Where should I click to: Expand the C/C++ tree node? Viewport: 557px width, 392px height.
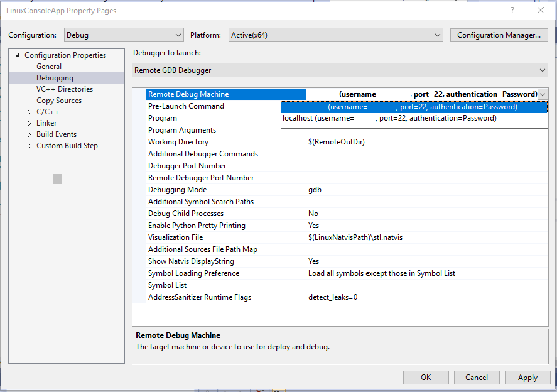point(28,111)
